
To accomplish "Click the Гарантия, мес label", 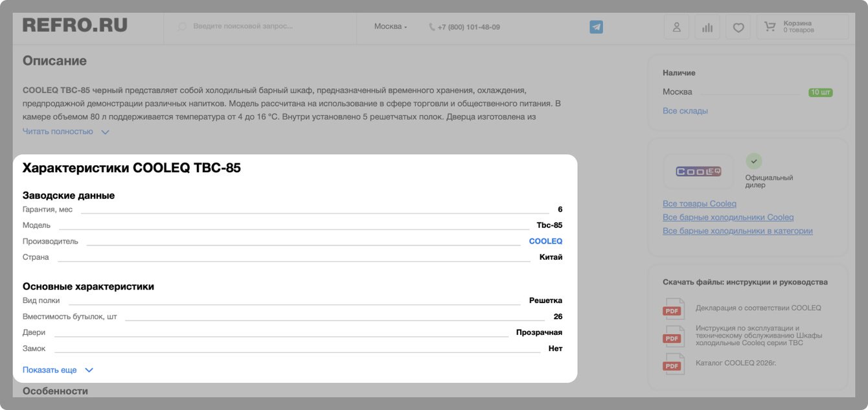I will pos(48,209).
